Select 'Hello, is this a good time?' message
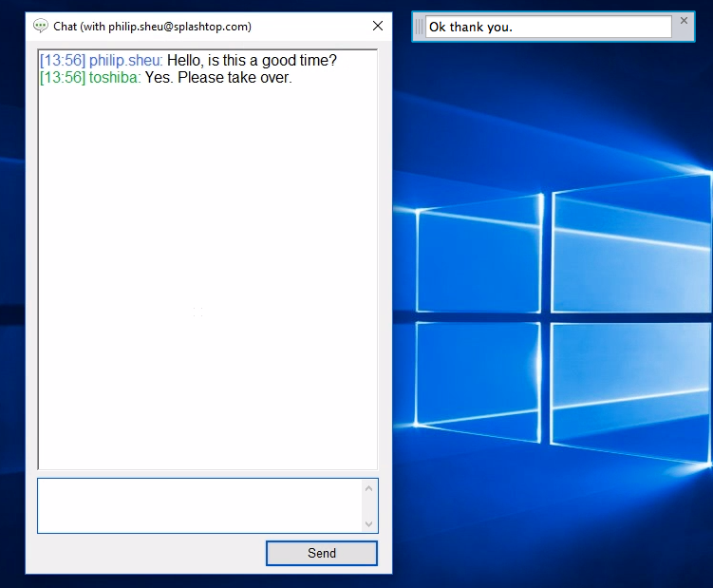Viewport: 713px width, 588px height. pos(252,60)
